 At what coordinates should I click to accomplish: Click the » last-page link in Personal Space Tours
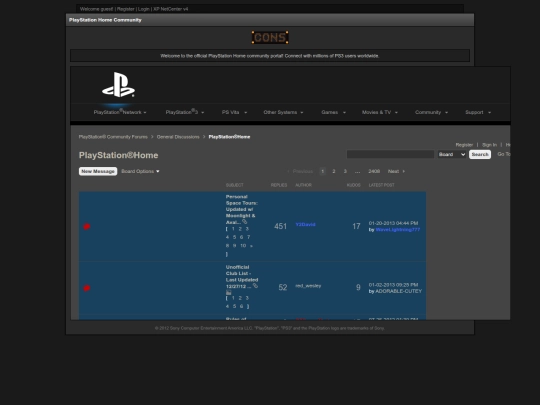tap(251, 246)
